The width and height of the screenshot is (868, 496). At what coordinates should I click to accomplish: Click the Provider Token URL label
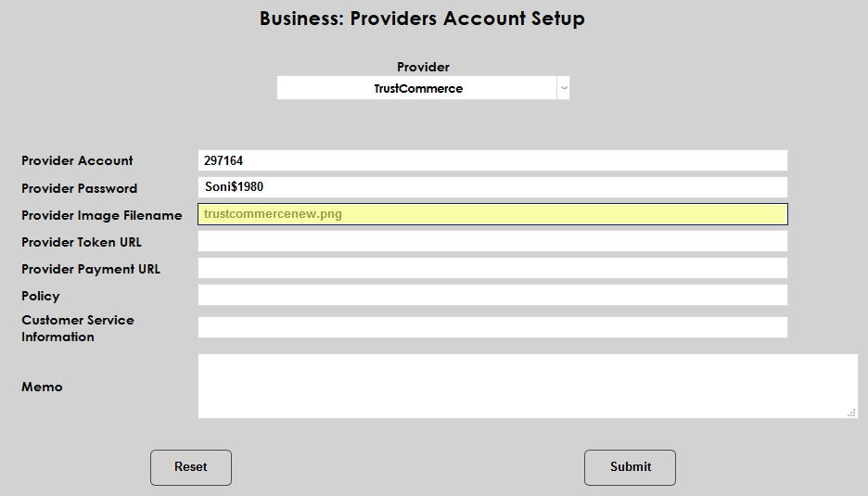82,242
